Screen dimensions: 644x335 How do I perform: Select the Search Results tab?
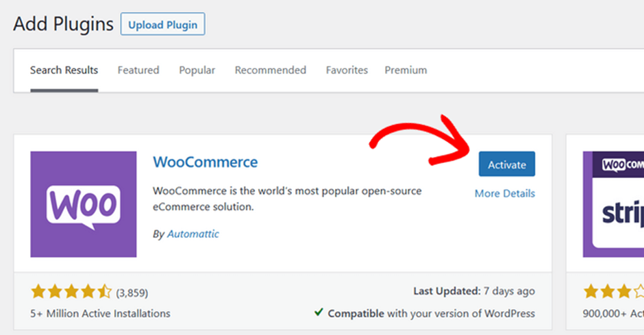pos(64,70)
